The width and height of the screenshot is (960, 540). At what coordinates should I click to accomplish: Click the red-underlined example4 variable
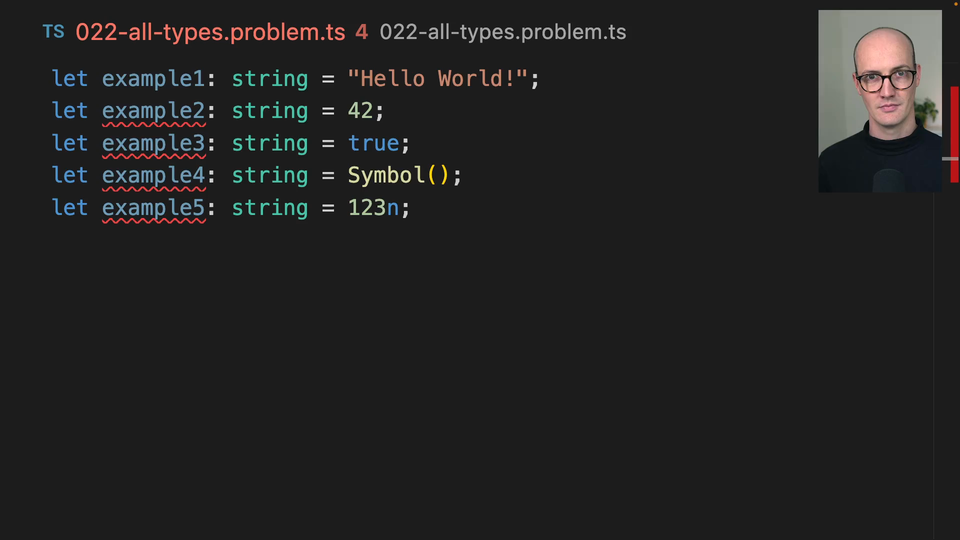pos(154,175)
